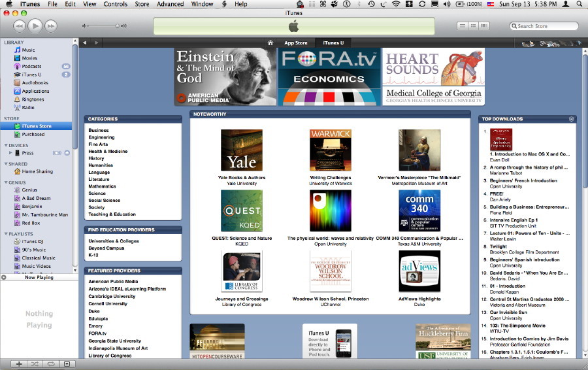Open the Movies library icon
Image resolution: width=588 pixels, height=370 pixels.
point(17,58)
